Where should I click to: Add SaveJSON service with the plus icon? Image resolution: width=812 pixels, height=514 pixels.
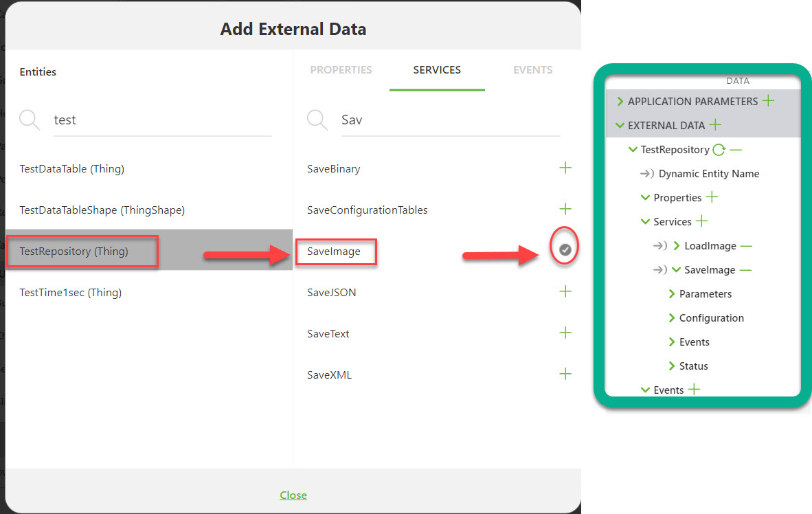tap(565, 291)
